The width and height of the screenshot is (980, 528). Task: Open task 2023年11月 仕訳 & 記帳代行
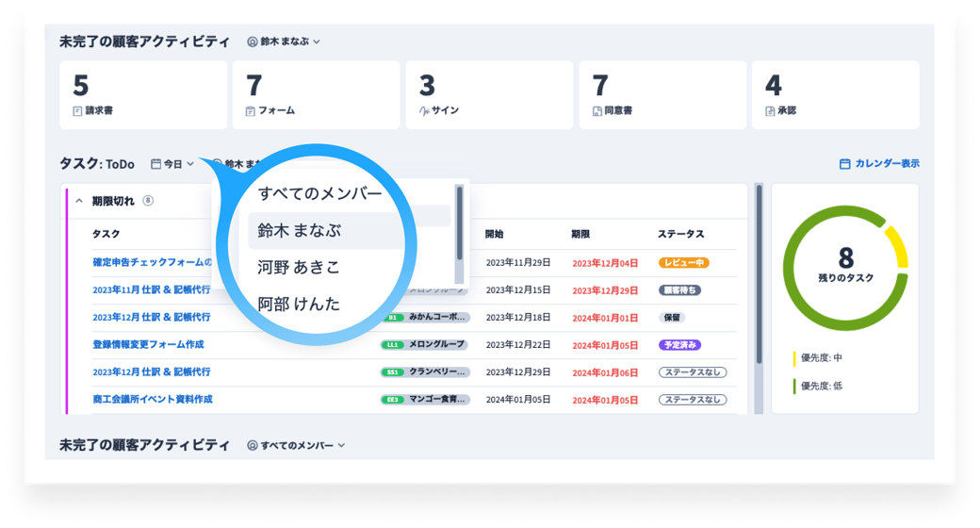click(x=152, y=289)
